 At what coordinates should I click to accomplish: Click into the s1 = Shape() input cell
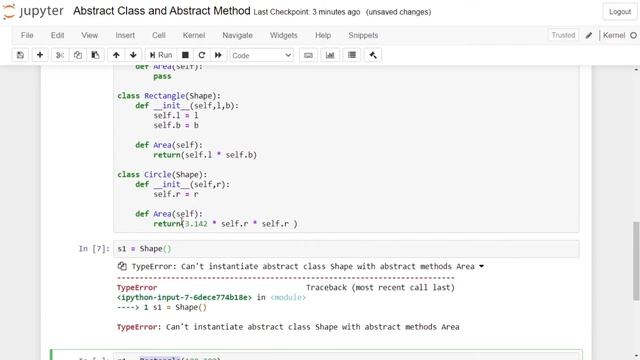coord(346,249)
